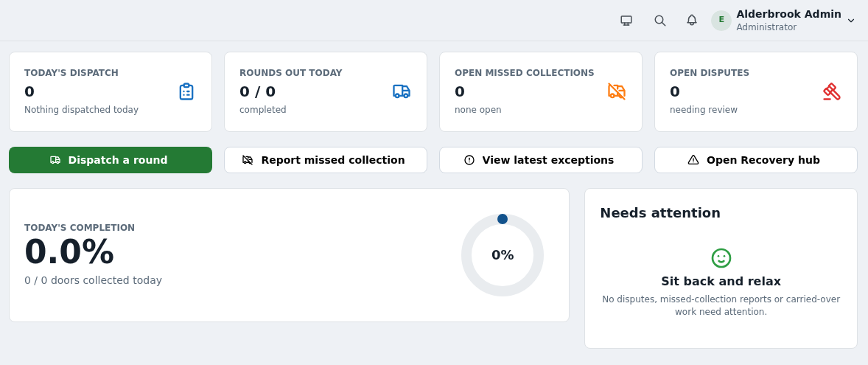Image resolution: width=868 pixels, height=365 pixels.
Task: Click the Alderbrook Admin name
Action: point(789,15)
